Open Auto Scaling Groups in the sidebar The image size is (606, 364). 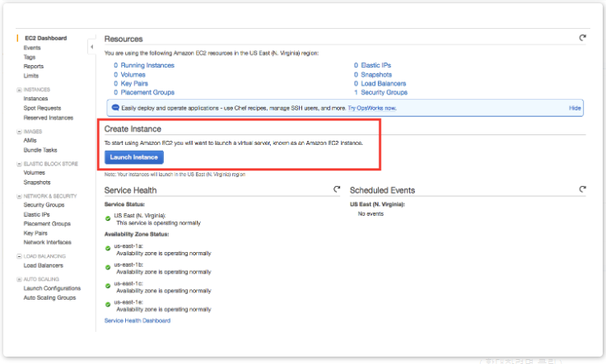[49, 297]
